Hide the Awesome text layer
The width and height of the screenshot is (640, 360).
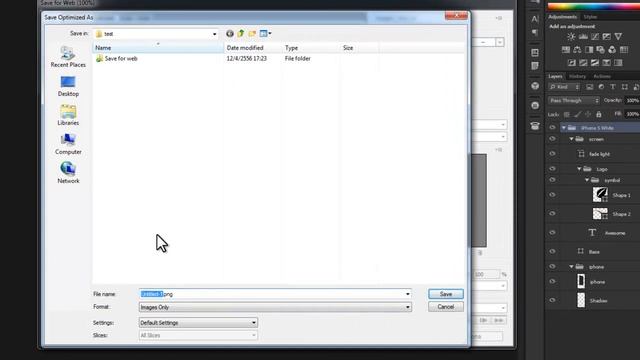point(552,233)
